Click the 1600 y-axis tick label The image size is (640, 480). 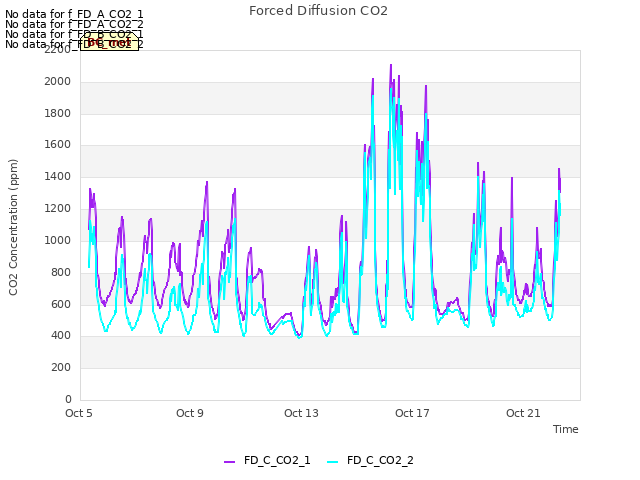(58, 145)
